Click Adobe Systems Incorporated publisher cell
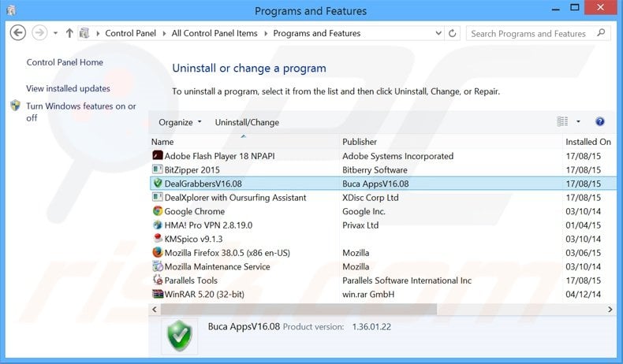 [x=397, y=156]
